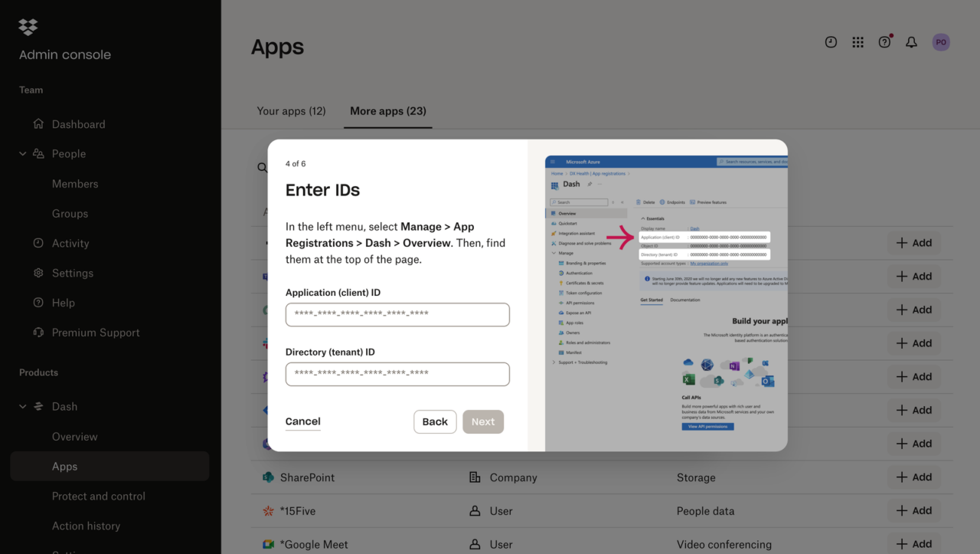
Task: Click the Google Meet app icon
Action: [x=268, y=544]
